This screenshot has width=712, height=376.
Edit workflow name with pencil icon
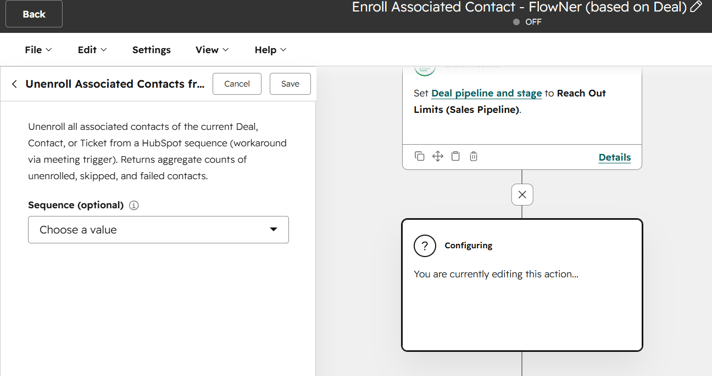(696, 7)
